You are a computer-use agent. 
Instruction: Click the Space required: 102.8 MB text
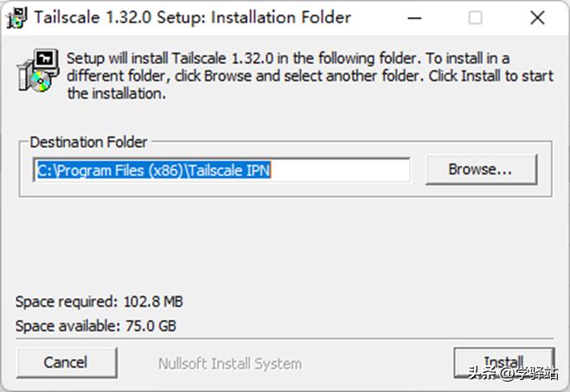(x=99, y=302)
